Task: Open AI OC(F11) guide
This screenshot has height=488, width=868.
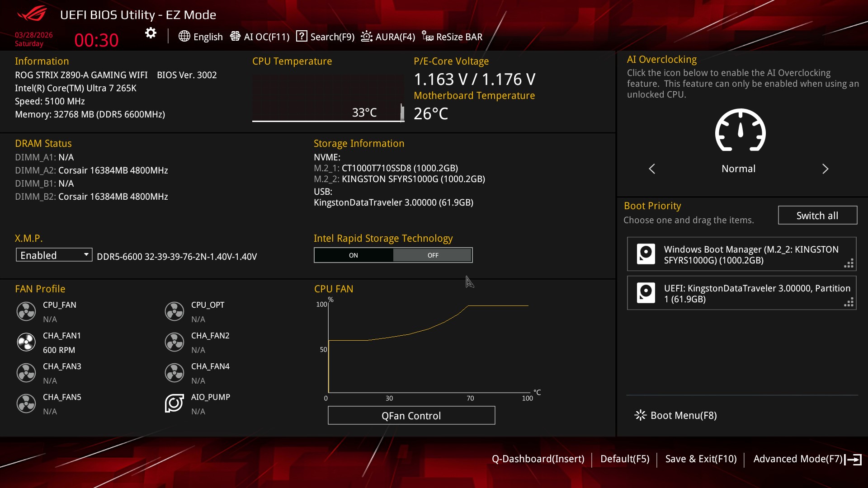Action: (x=260, y=37)
